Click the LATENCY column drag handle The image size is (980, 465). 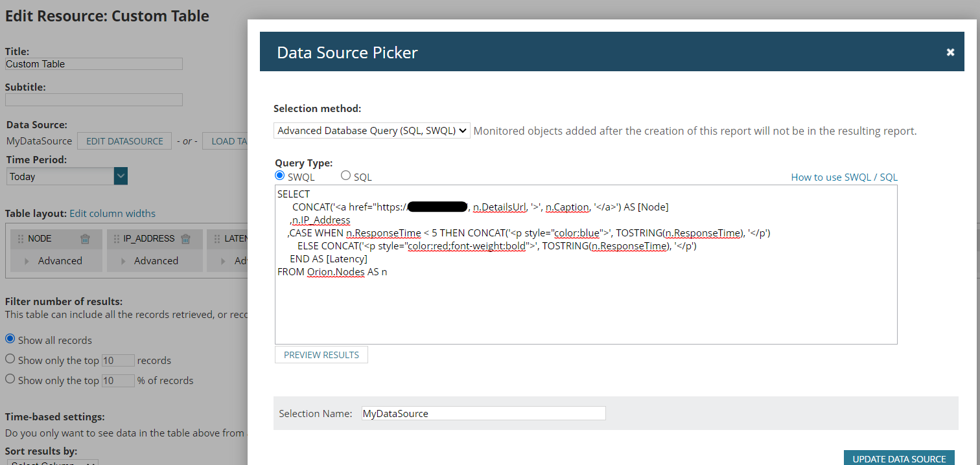216,239
